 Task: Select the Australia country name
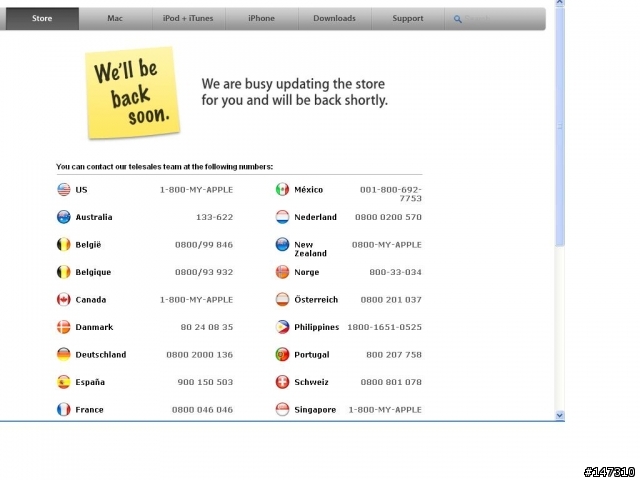click(94, 217)
